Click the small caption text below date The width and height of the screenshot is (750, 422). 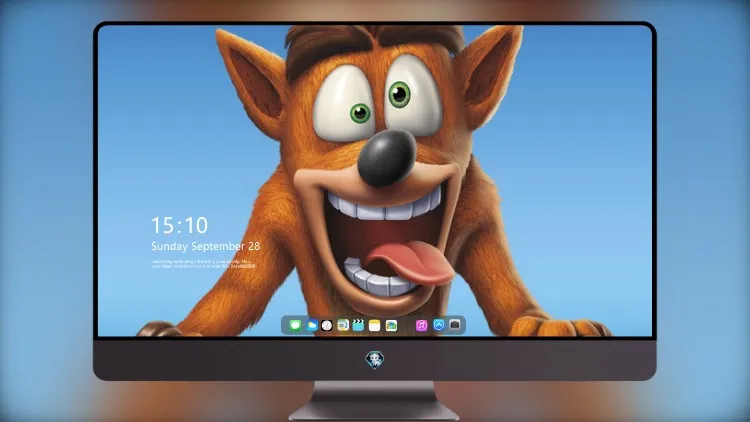[x=203, y=264]
